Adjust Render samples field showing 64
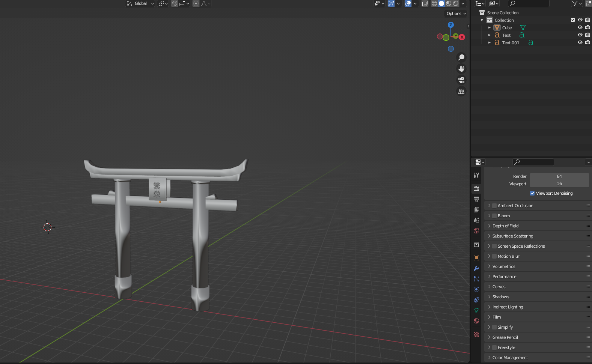This screenshot has width=592, height=364. [559, 176]
